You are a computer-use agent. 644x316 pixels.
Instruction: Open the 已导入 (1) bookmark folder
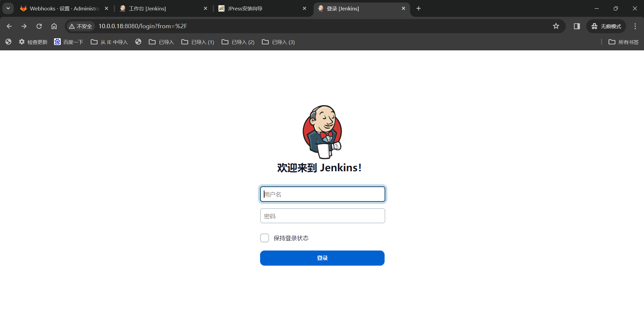click(198, 42)
